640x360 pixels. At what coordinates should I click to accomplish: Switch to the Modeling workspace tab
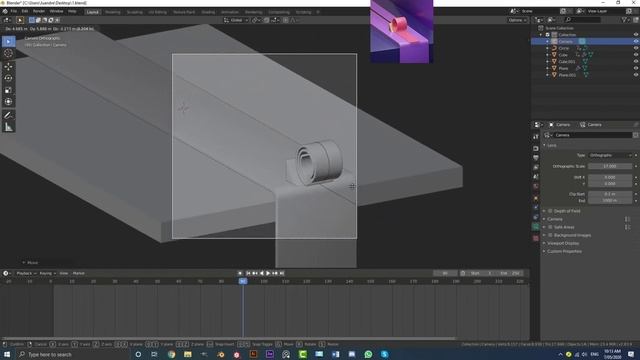pos(113,12)
